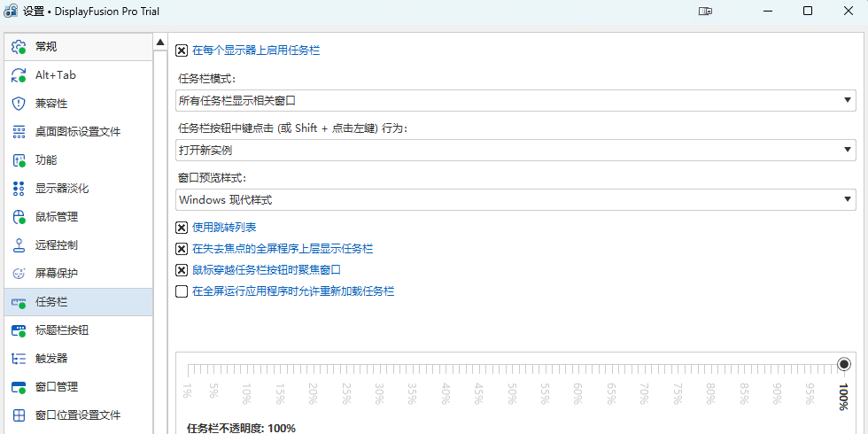Click the 任务栏不透明度 slider handle at 100%

click(844, 364)
